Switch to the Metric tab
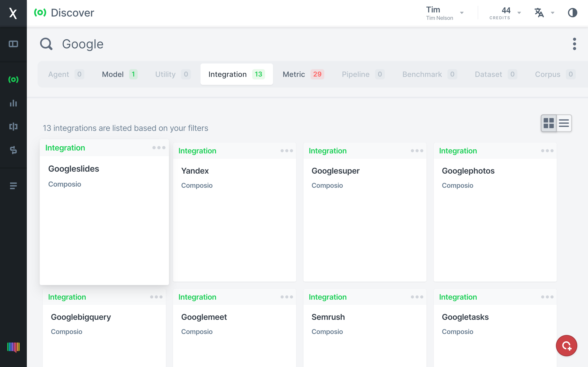The image size is (588, 367). pyautogui.click(x=303, y=74)
